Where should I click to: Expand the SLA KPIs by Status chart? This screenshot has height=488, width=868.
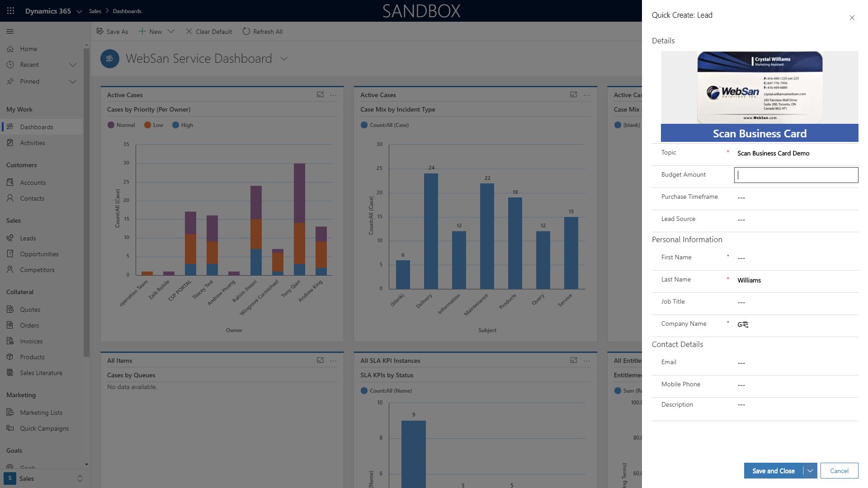pyautogui.click(x=573, y=361)
